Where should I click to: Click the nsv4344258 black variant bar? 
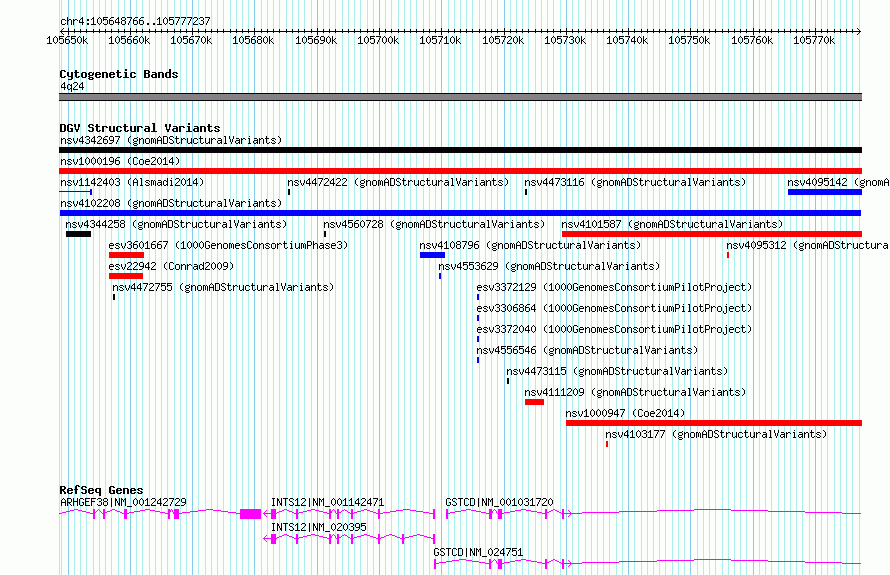coord(78,234)
